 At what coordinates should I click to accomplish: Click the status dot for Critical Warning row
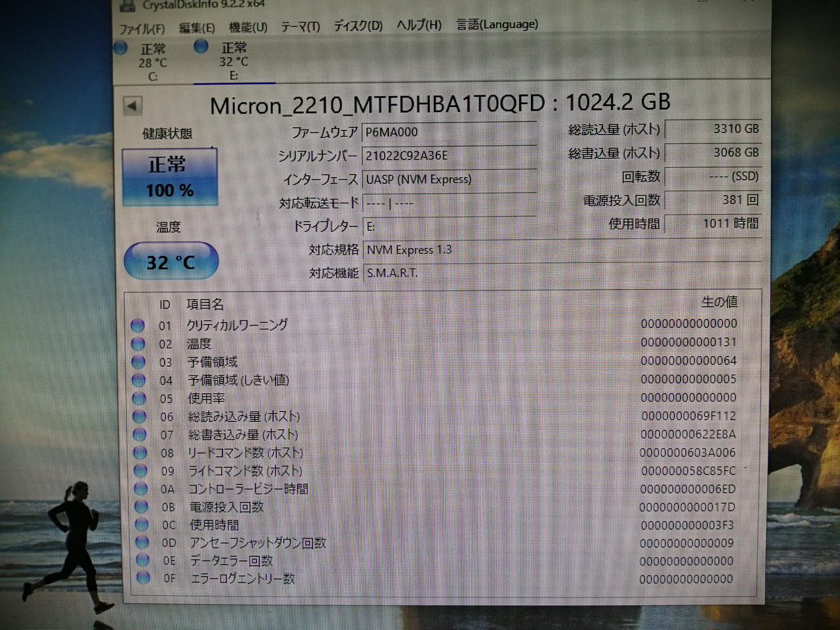(x=137, y=325)
